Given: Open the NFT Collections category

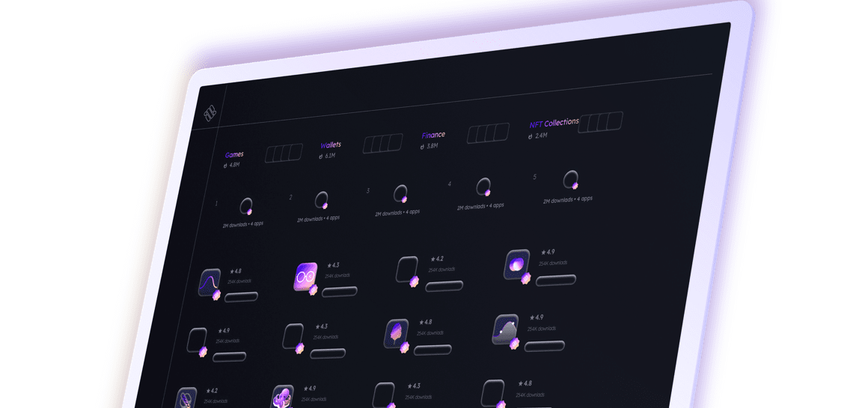Looking at the screenshot, I should click(554, 123).
